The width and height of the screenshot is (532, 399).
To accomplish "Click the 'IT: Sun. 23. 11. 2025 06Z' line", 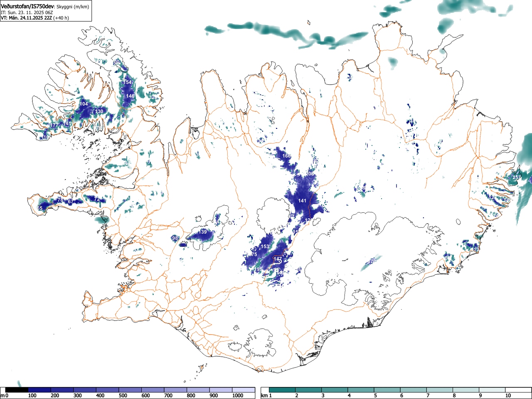I will (x=27, y=12).
